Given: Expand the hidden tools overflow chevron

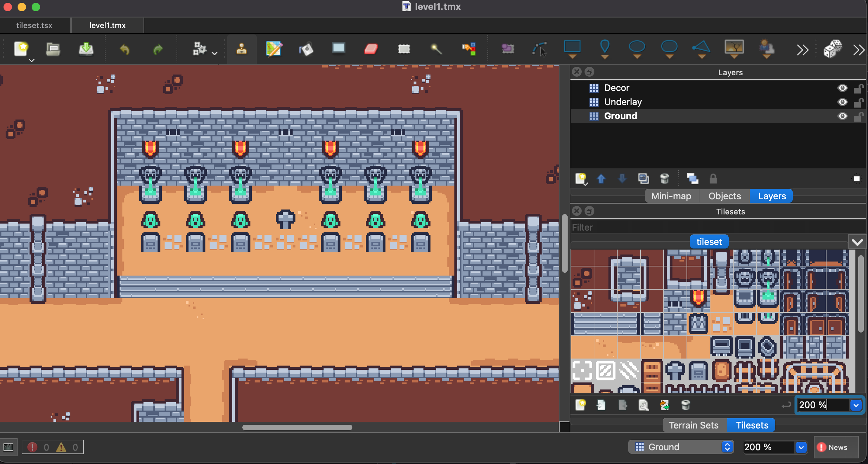Looking at the screenshot, I should pyautogui.click(x=803, y=50).
